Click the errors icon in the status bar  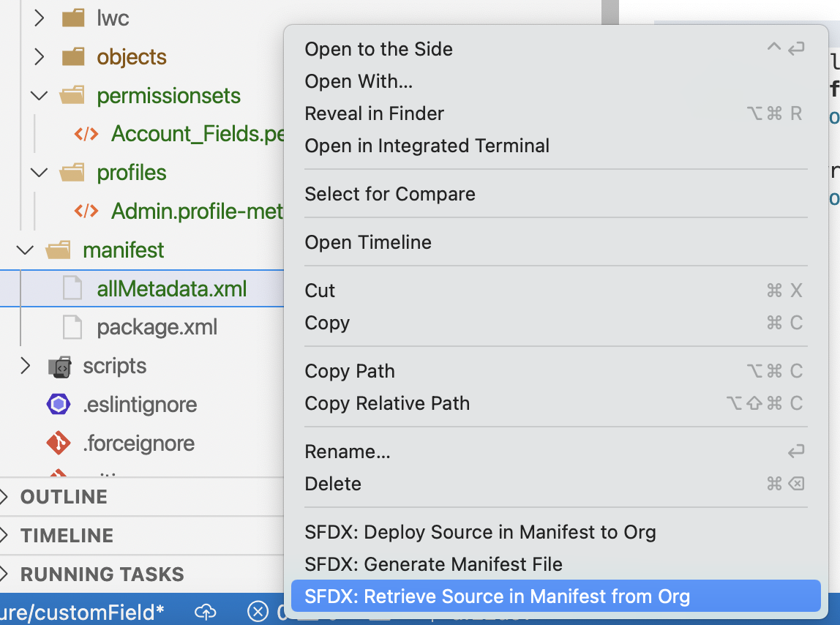point(258,611)
